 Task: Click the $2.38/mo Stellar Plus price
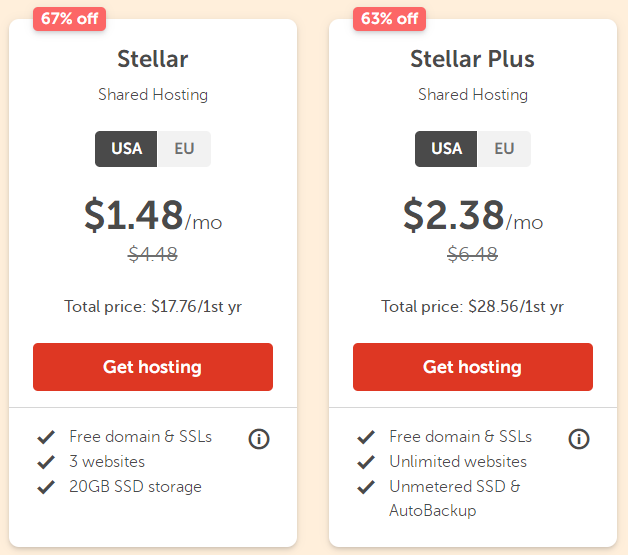[473, 215]
